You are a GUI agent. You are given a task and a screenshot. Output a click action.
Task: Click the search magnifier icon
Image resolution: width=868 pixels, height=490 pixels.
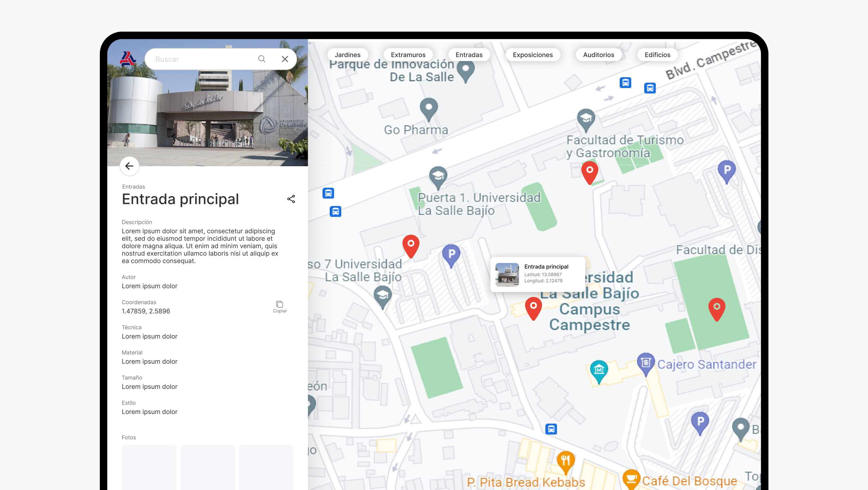point(262,59)
